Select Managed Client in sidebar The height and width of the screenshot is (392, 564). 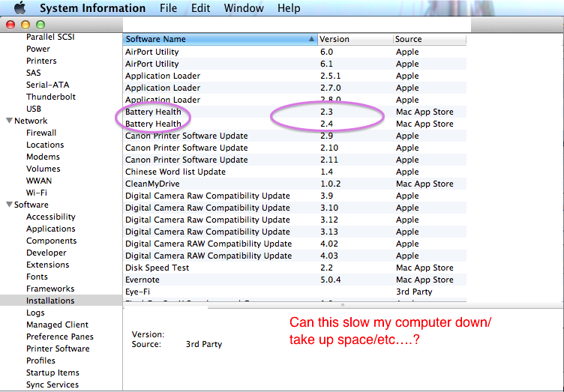[57, 325]
